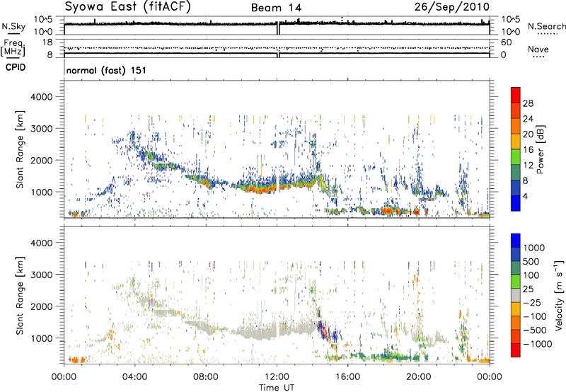The height and width of the screenshot is (392, 566).
Task: Click the 'CPID' row label
Action: pos(16,67)
